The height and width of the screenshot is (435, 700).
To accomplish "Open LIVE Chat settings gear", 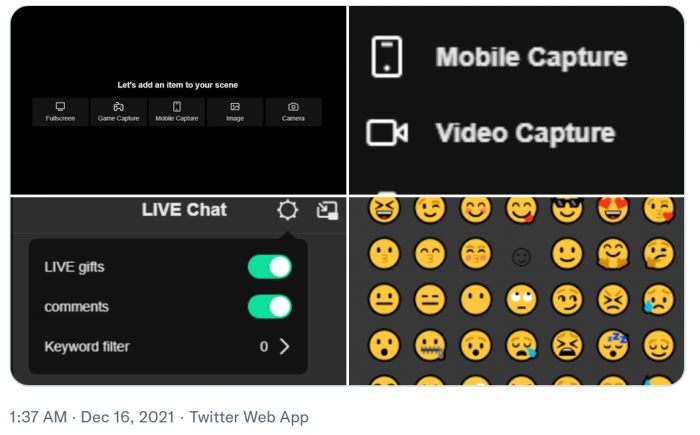I will (x=287, y=210).
